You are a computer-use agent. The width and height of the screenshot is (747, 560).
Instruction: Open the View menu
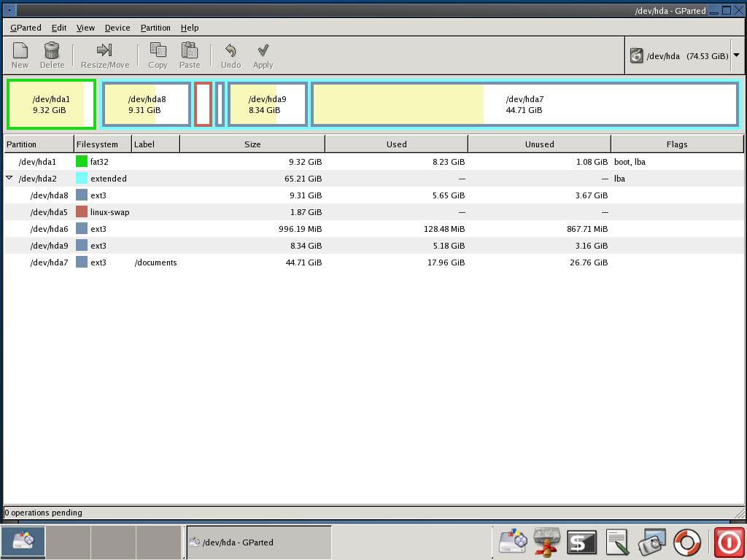coord(86,28)
